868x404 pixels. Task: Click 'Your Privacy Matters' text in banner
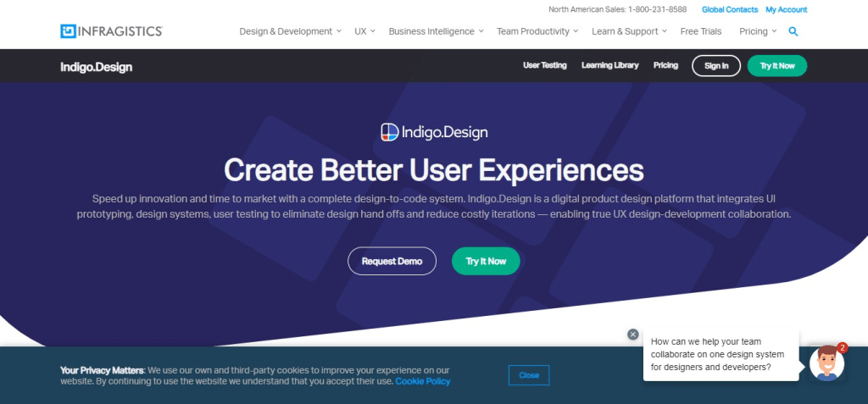pos(102,370)
